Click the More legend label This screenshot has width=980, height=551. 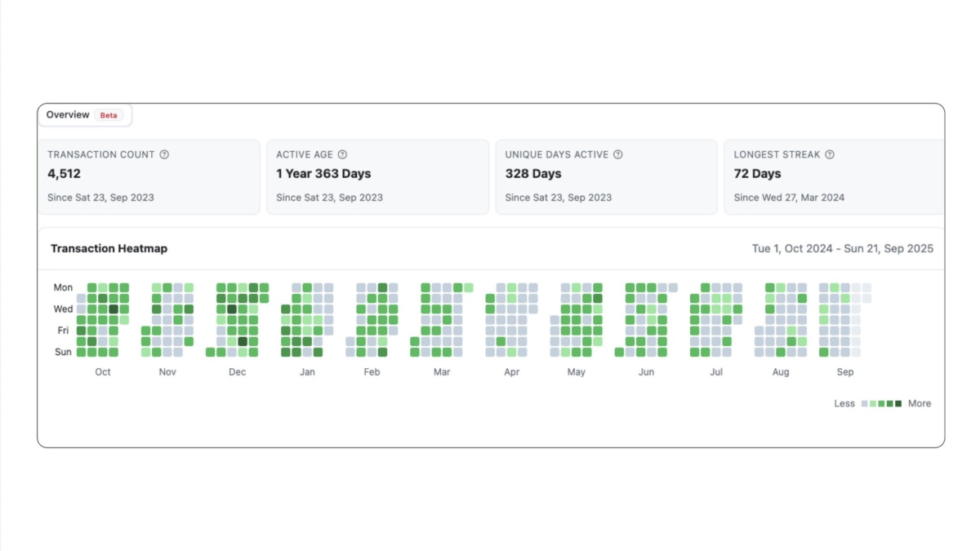(x=920, y=403)
